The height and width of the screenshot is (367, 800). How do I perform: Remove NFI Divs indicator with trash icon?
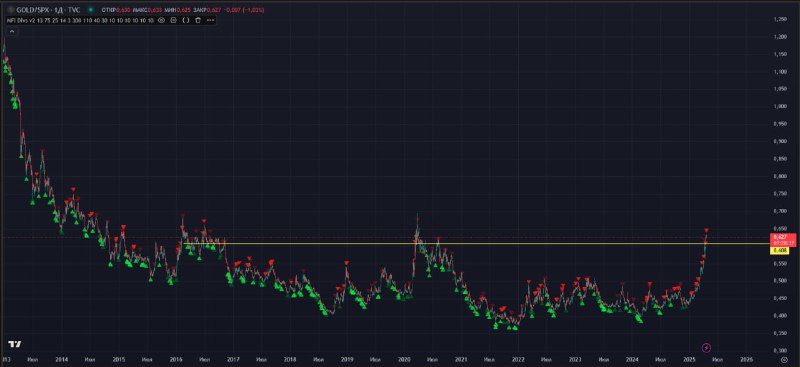click(198, 20)
